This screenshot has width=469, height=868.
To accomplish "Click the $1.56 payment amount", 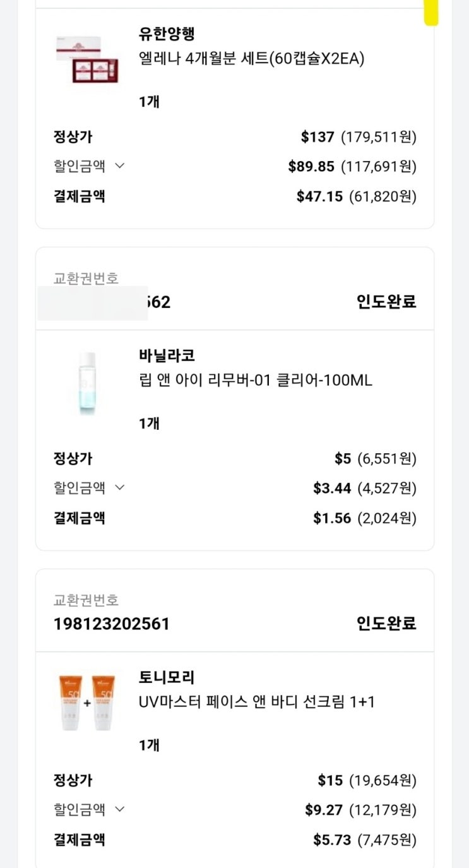I will click(x=332, y=518).
